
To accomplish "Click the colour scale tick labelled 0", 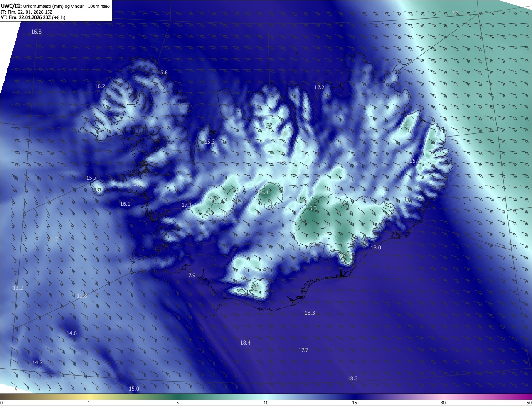I will [2, 403].
